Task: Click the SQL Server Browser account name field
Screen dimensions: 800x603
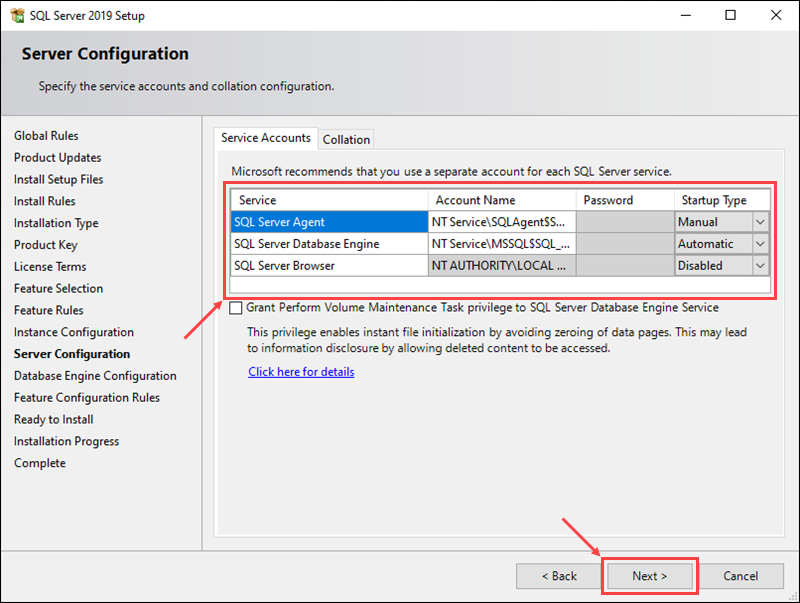Action: (x=500, y=265)
